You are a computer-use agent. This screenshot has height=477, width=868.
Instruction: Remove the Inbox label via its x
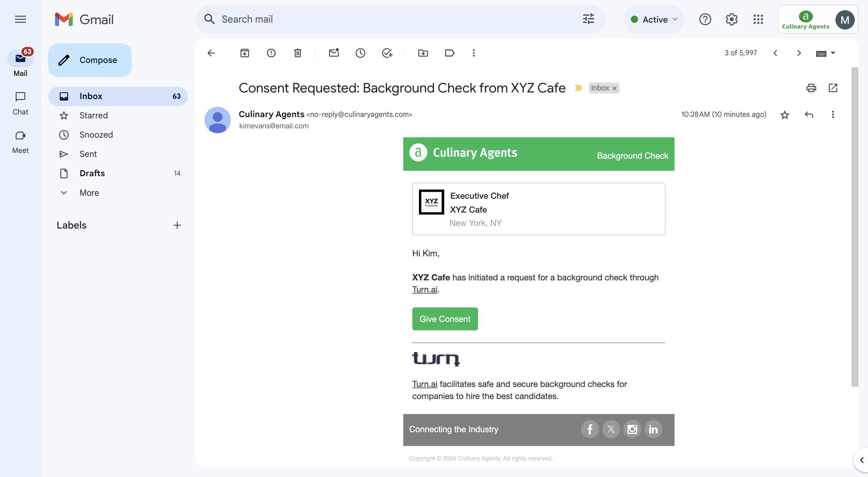click(x=614, y=88)
